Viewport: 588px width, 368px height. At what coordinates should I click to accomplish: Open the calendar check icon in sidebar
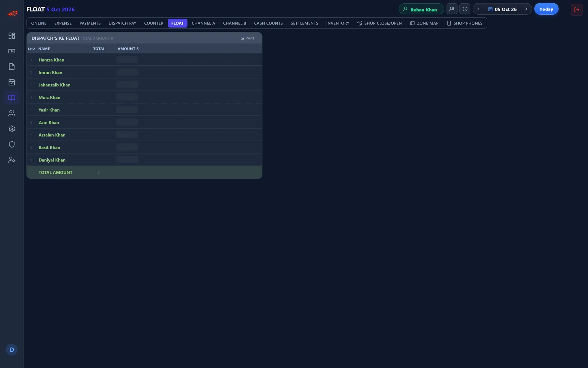pyautogui.click(x=12, y=82)
